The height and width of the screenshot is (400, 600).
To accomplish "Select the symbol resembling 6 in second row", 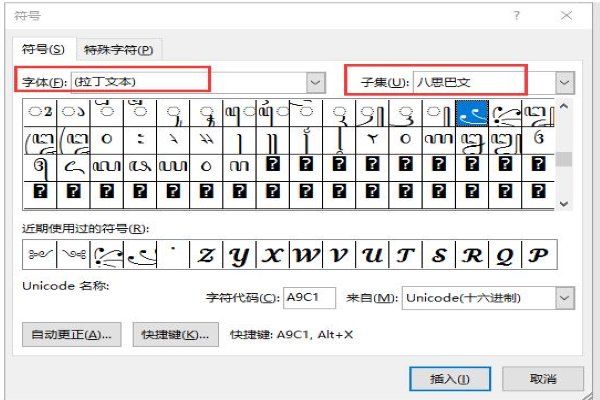I will [539, 140].
